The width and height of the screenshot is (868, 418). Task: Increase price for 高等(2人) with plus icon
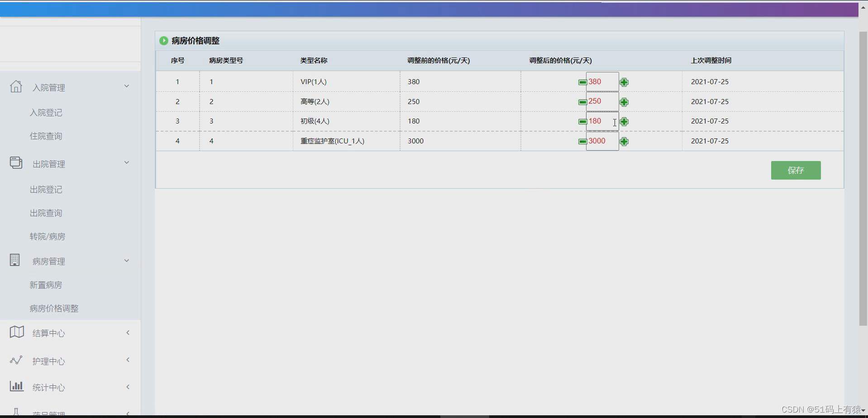point(624,102)
